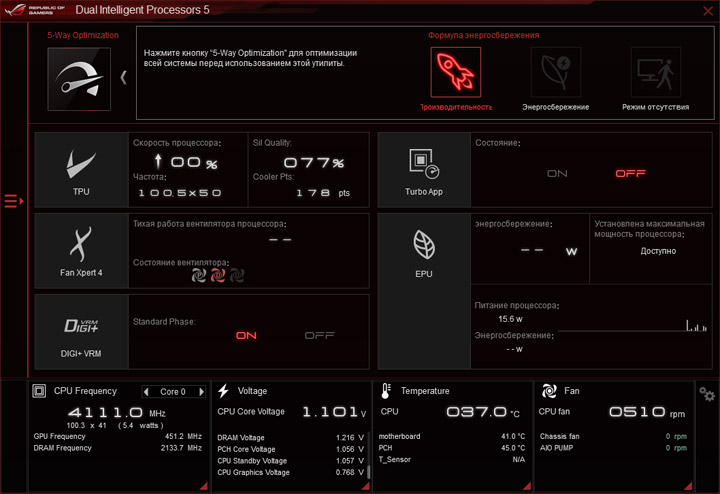Launch the 5-Way Optimization speedometer icon
The image size is (720, 494).
pyautogui.click(x=79, y=79)
